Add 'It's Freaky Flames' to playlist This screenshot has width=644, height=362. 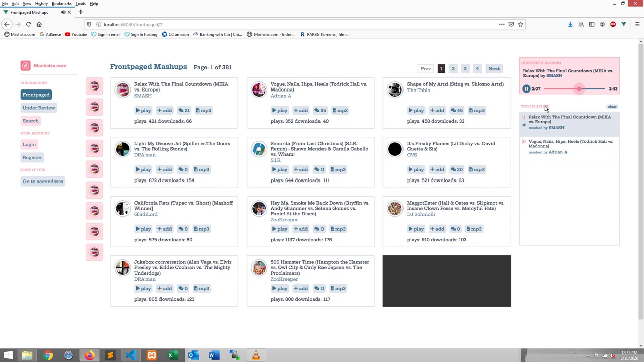(437, 170)
